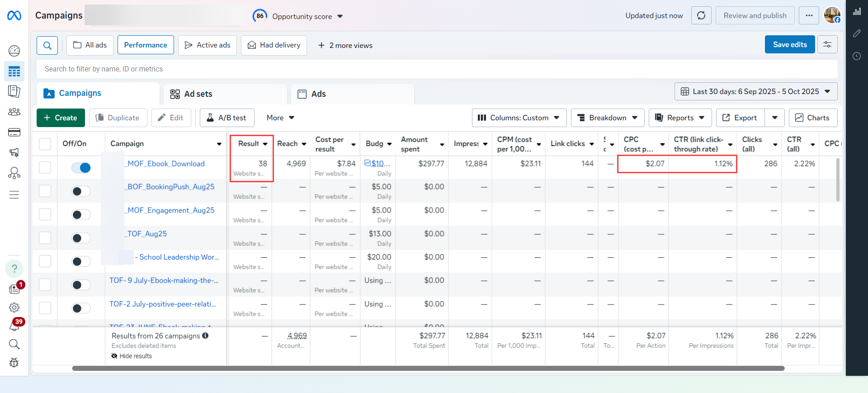The image size is (868, 393).
Task: Open the MOF_Ebook_Download campaign link
Action: pos(166,164)
